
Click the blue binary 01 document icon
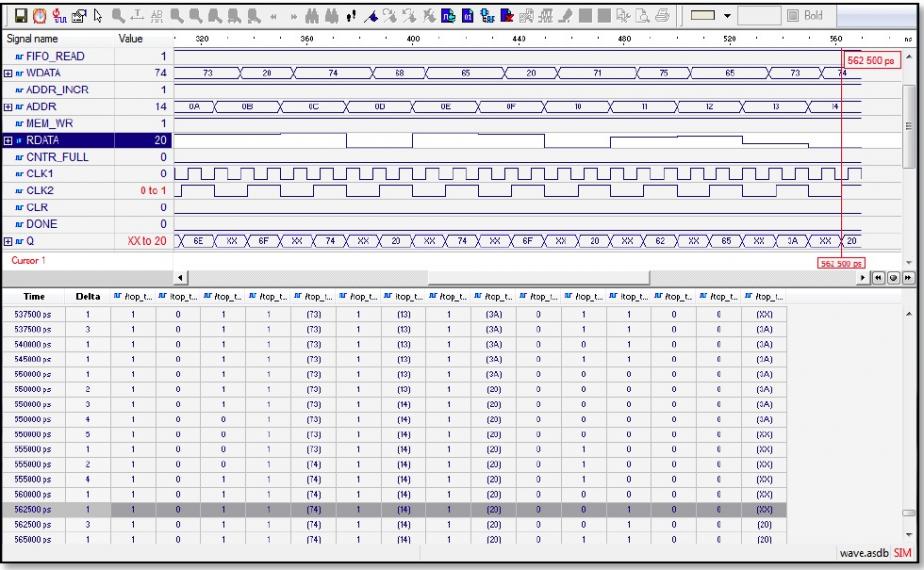tap(468, 16)
